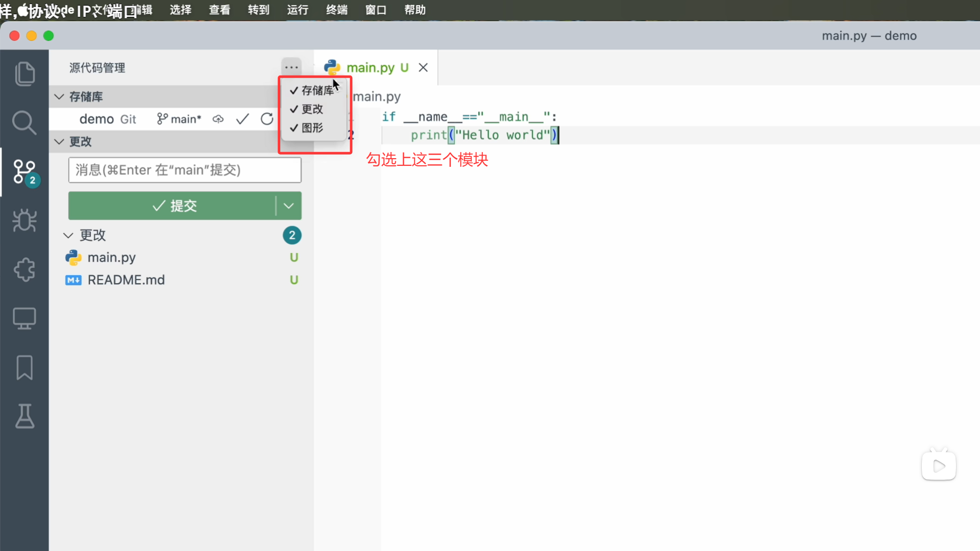980x551 pixels.
Task: Open the Search sidebar icon
Action: coord(24,123)
